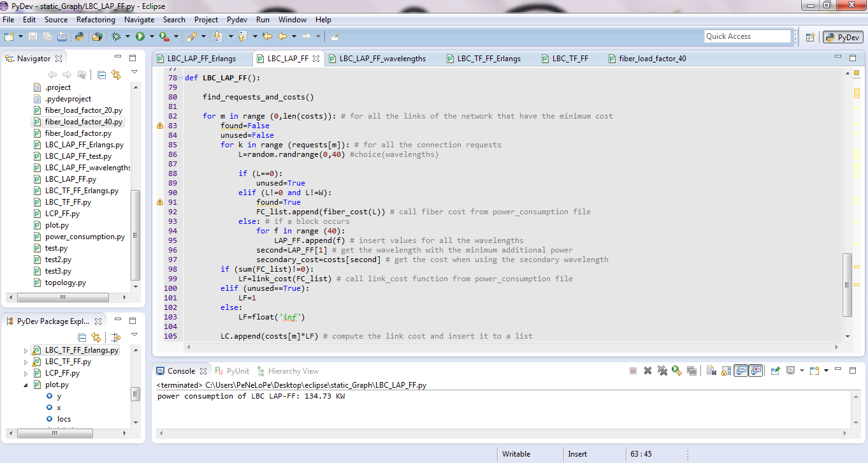Open the Pydev menu
This screenshot has height=463, width=868.
point(237,20)
